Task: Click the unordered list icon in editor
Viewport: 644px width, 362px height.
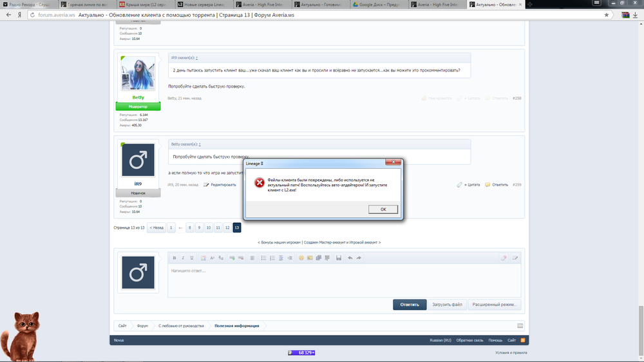Action: point(263,258)
